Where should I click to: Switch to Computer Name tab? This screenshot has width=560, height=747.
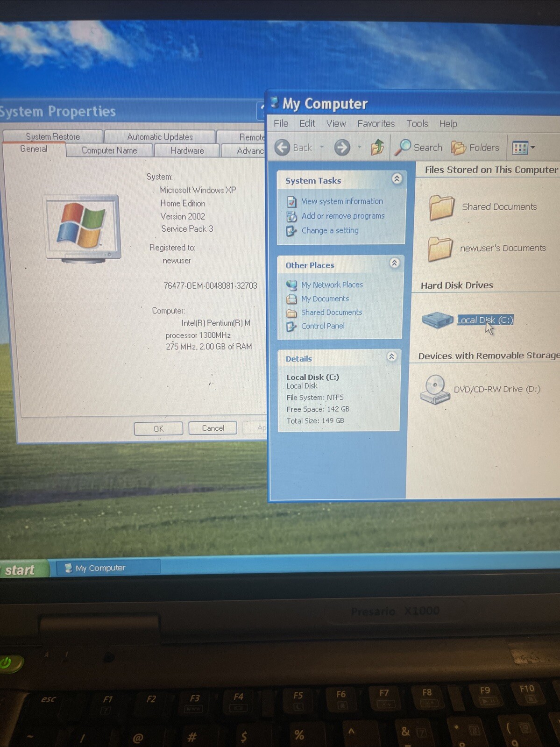coord(109,150)
